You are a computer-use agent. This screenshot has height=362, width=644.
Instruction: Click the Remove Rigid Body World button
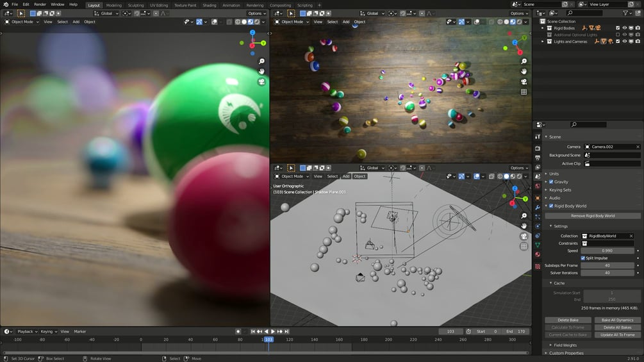tap(593, 216)
